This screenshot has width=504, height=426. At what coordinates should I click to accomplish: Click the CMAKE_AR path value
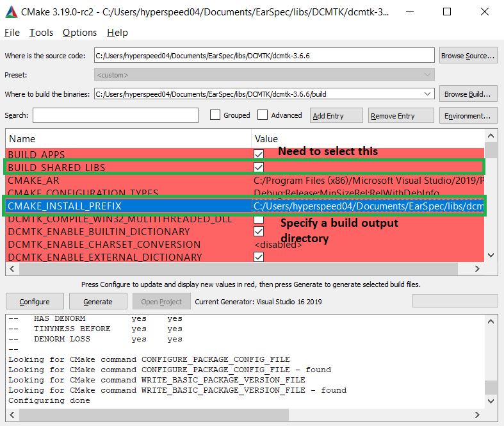tap(368, 181)
